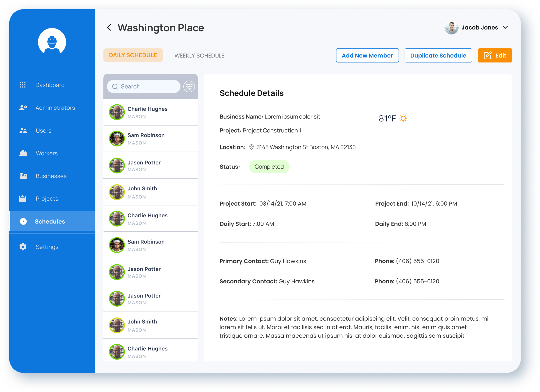Image resolution: width=540 pixels, height=392 pixels.
Task: Click the Dashboard grid icon
Action: 23,85
